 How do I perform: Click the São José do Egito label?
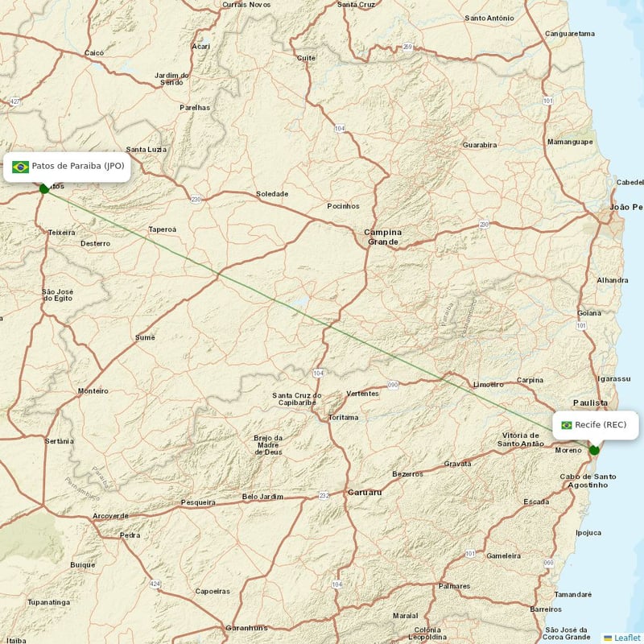57,295
